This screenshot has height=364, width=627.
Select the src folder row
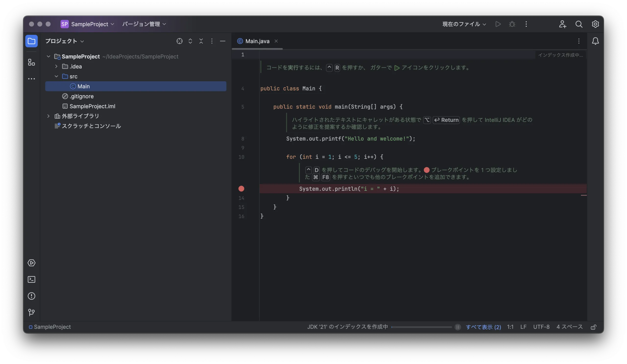[x=136, y=76]
